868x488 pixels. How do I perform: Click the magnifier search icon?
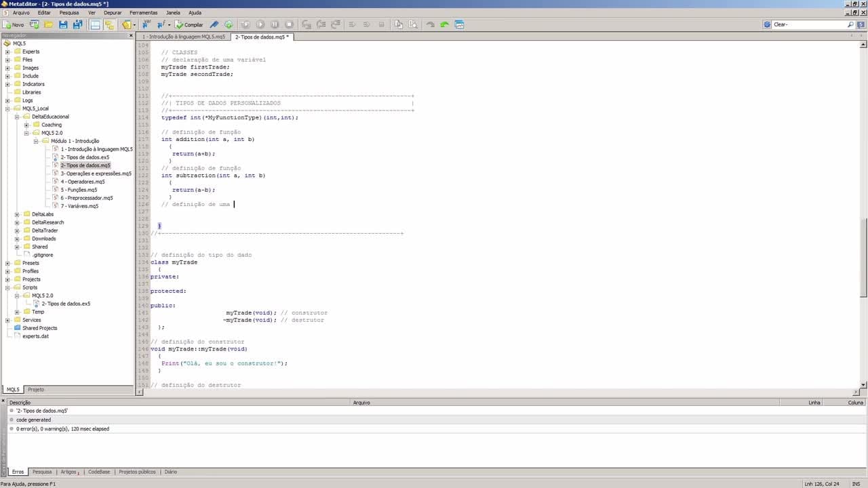pyautogui.click(x=851, y=24)
